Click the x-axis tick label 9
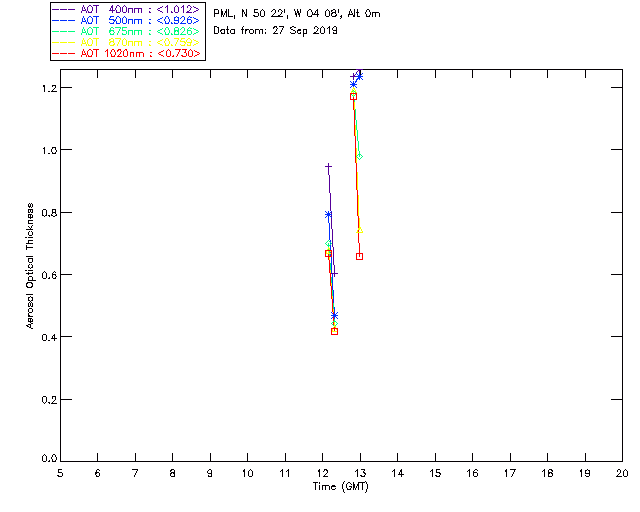Image resolution: width=640 pixels, height=512 pixels. point(210,473)
